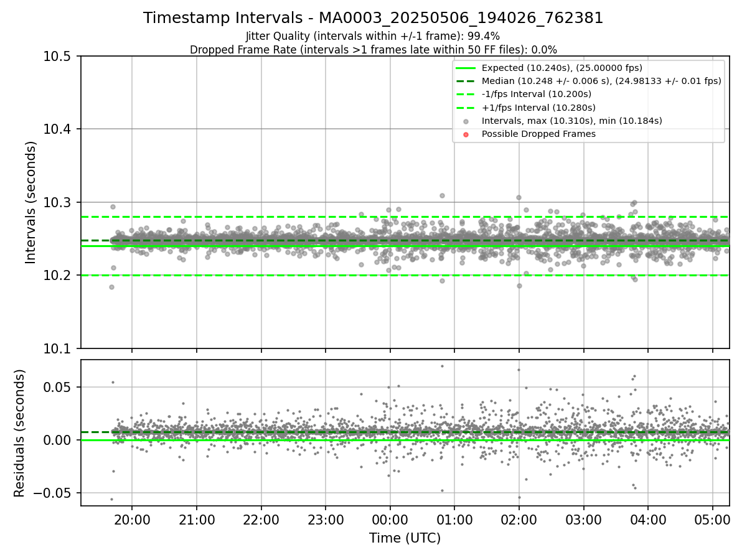This screenshot has height=560, width=747.
Task: Click the Intervals (seconds) y-axis label
Action: coord(31,202)
